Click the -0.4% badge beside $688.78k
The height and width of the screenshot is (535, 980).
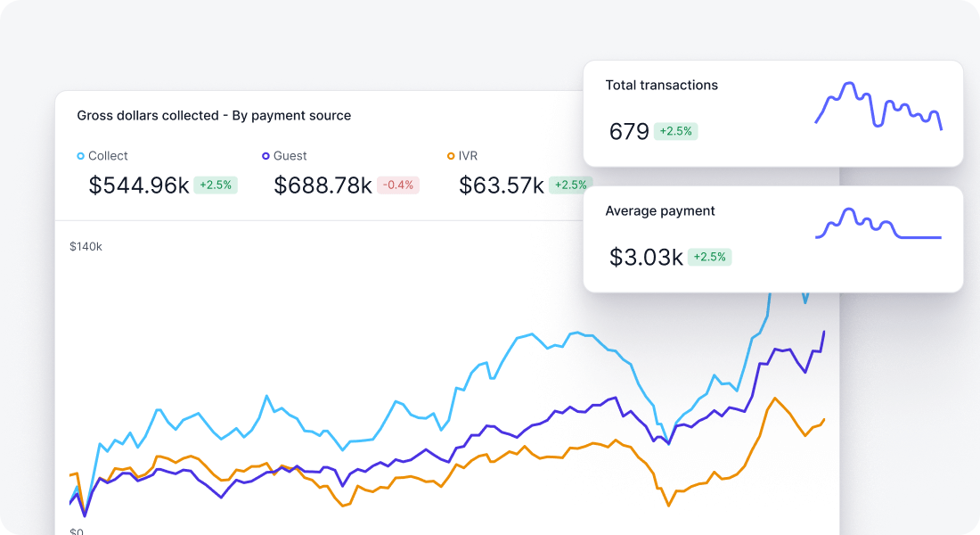398,185
